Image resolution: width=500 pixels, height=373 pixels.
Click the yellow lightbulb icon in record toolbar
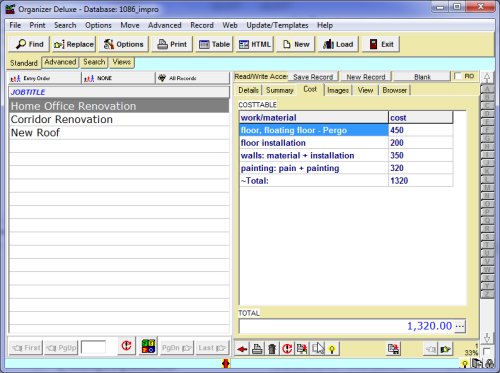pos(332,349)
